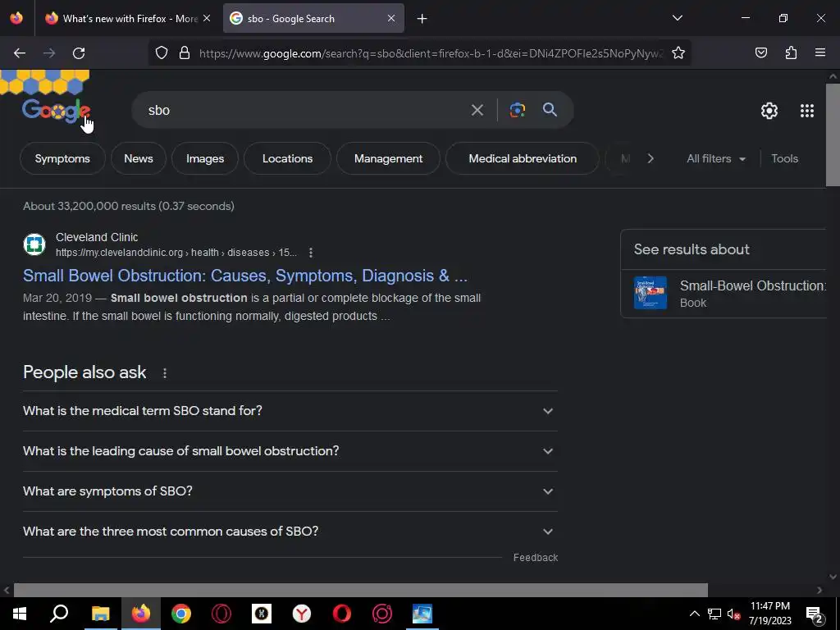
Task: Close the What's new with Firefox tab
Action: 207,18
